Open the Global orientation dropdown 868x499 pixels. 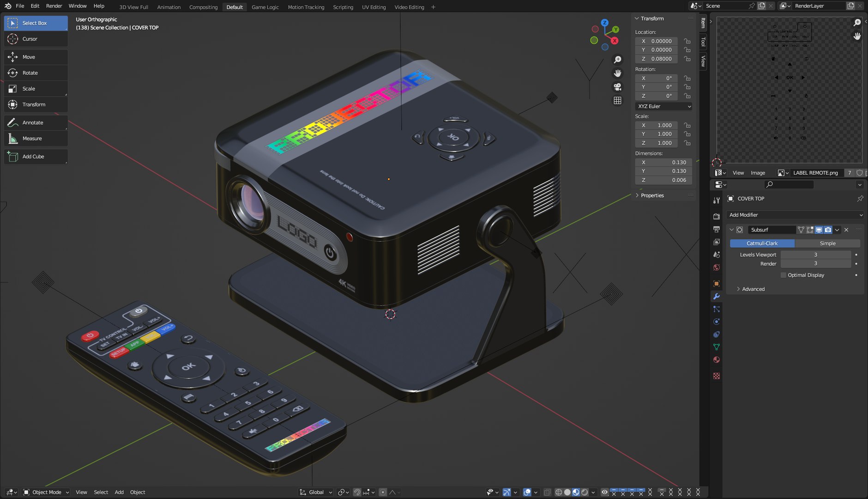[316, 492]
